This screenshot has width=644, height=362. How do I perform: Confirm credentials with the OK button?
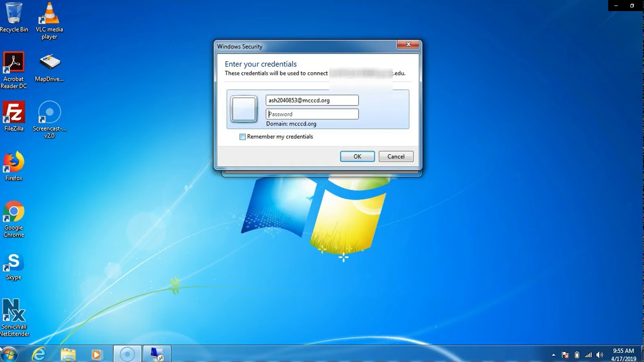click(357, 156)
